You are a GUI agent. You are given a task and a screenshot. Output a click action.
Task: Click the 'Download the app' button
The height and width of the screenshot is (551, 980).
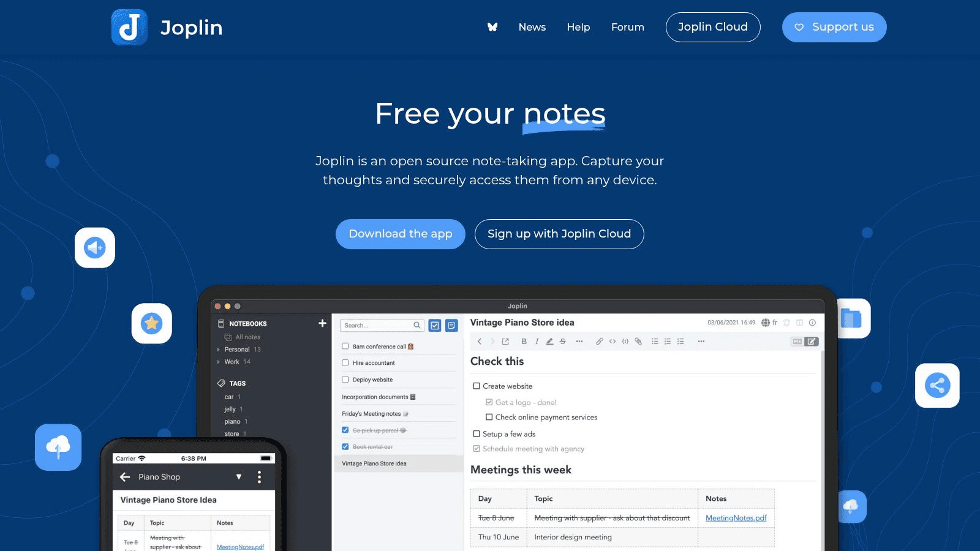[400, 234]
